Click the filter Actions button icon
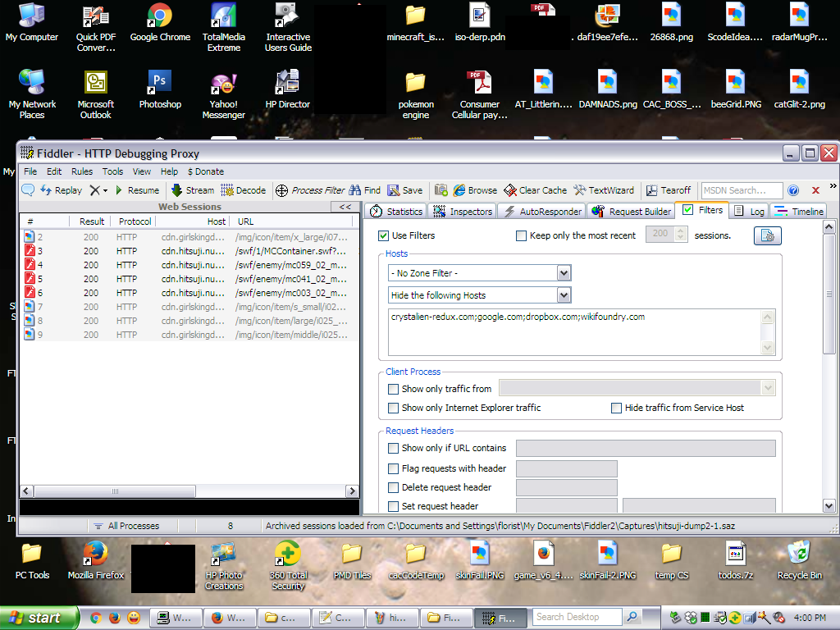The height and width of the screenshot is (630, 840). tap(767, 235)
